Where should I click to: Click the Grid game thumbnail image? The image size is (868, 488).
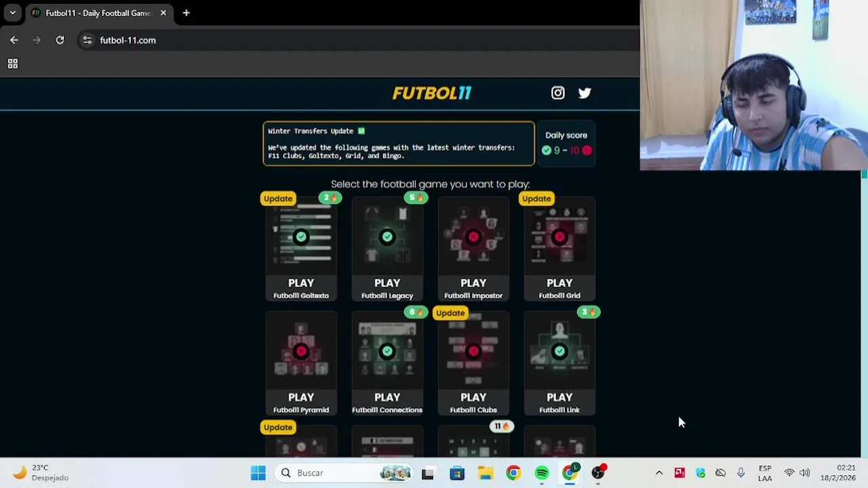tap(559, 237)
